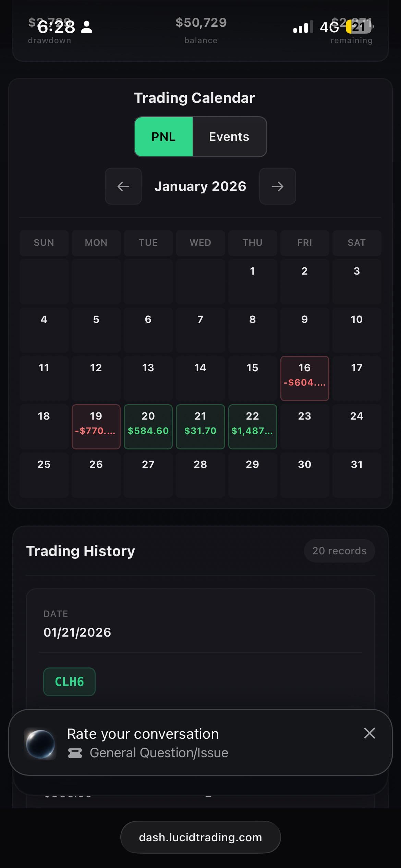This screenshot has width=401, height=868.
Task: Open the Rate your conversation prompt
Action: [x=143, y=734]
